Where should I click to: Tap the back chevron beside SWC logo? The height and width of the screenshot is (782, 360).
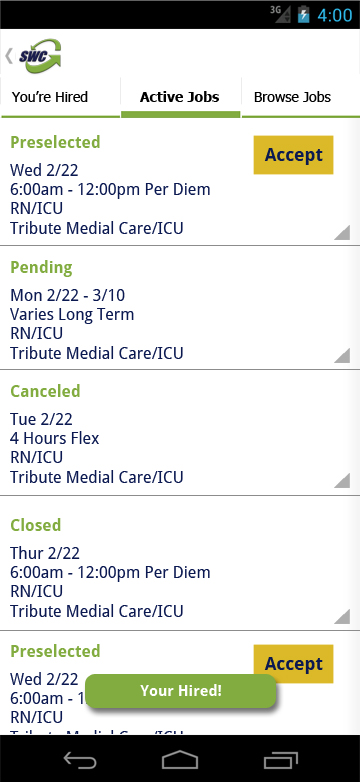[x=9, y=56]
